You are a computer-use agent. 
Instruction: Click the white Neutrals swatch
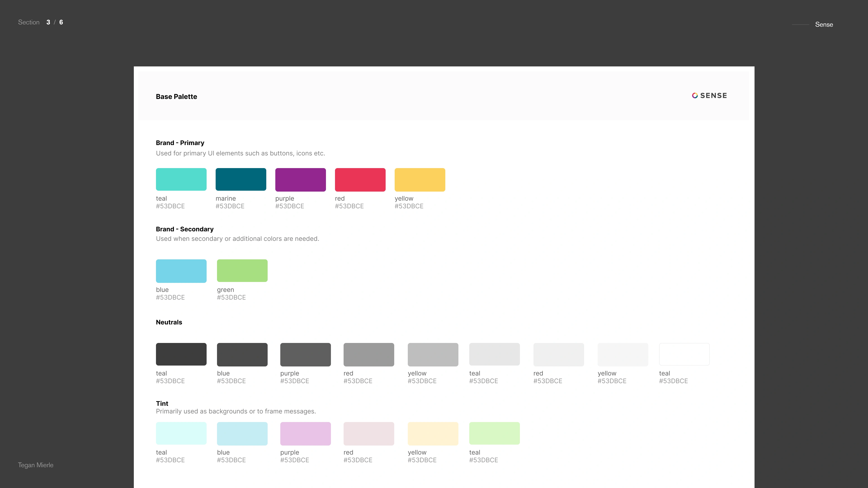tap(684, 354)
